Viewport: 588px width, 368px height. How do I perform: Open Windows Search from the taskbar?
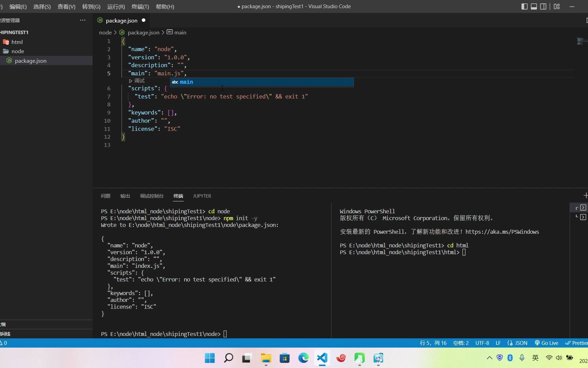229,358
